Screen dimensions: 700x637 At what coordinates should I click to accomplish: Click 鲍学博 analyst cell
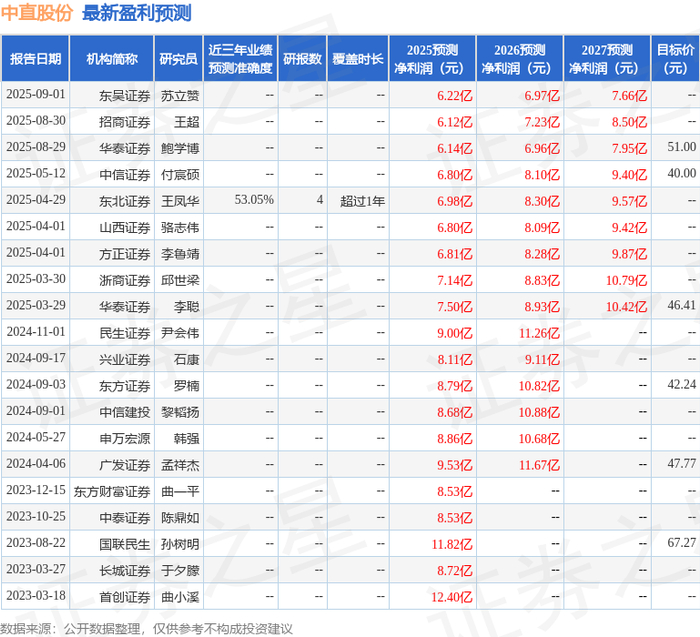point(180,148)
